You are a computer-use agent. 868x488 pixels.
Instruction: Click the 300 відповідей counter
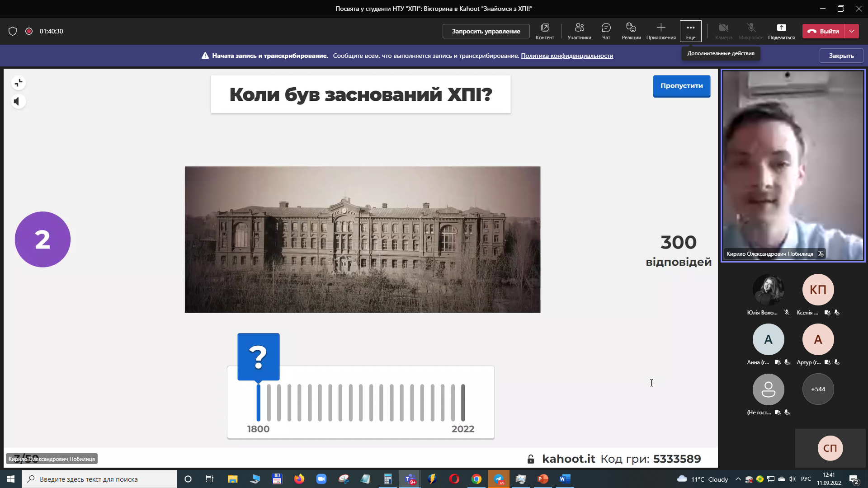pyautogui.click(x=679, y=251)
